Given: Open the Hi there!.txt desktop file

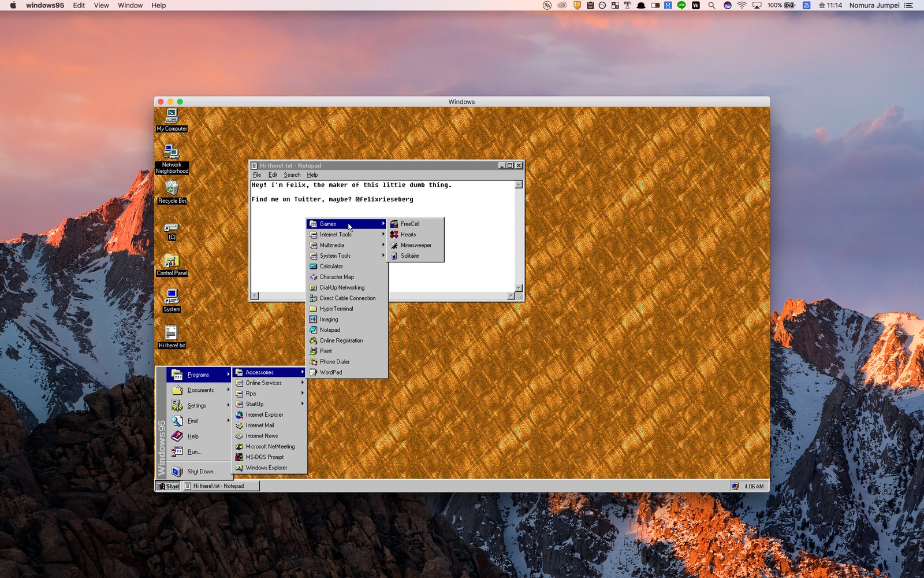Looking at the screenshot, I should click(x=172, y=337).
